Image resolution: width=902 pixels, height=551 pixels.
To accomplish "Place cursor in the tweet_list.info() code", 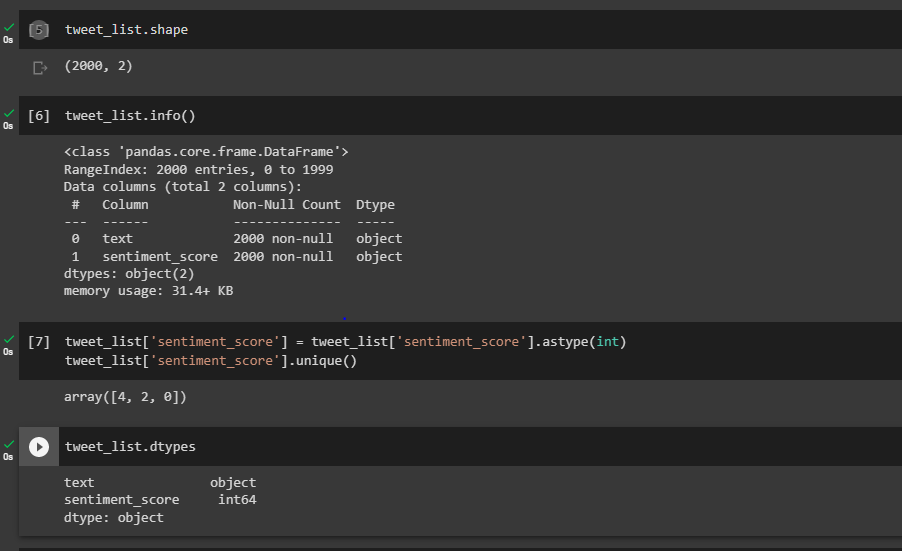I will [x=130, y=116].
